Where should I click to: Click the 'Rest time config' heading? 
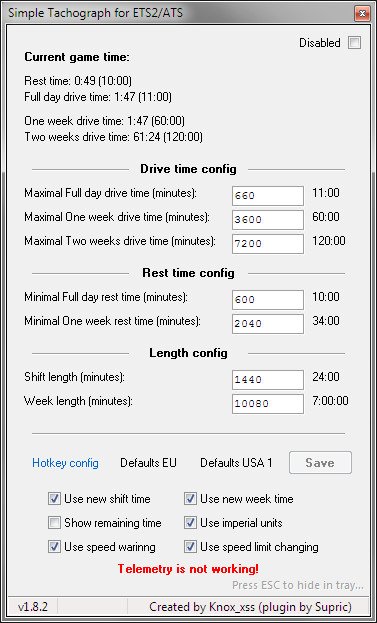[188, 273]
